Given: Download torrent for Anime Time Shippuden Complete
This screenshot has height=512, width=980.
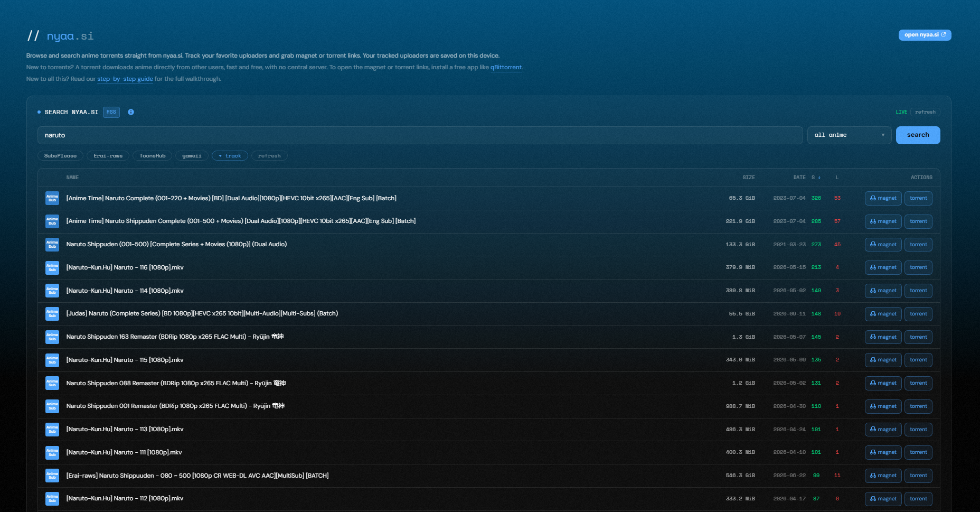Looking at the screenshot, I should (918, 221).
